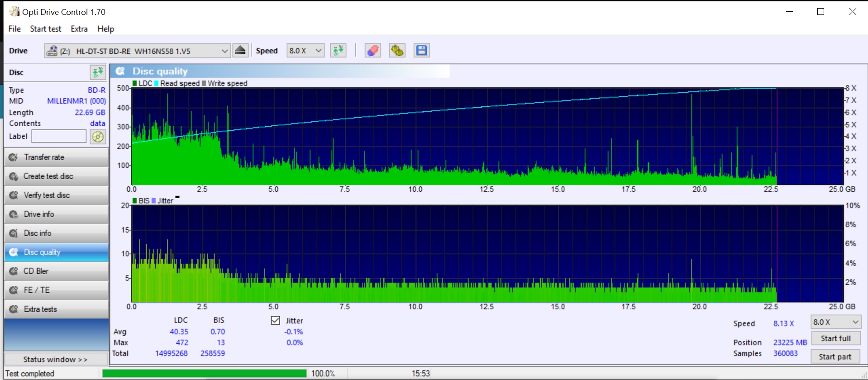Click the disc label icon next to Label field
The width and height of the screenshot is (868, 380).
tap(98, 137)
